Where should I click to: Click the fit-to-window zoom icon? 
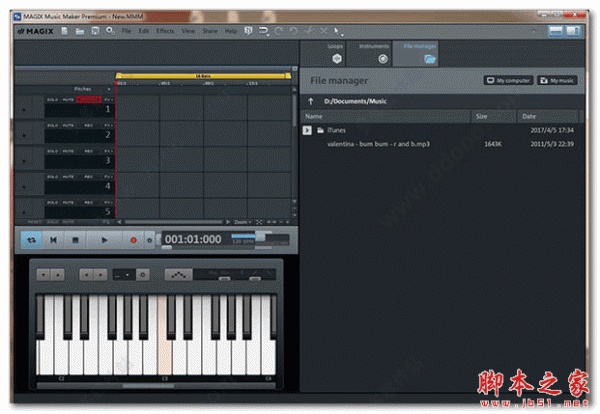click(x=259, y=222)
